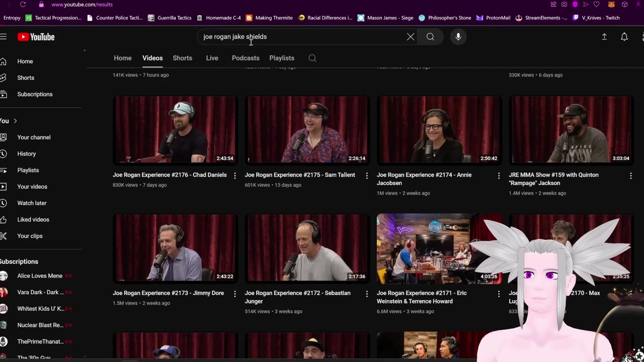Switch to the Home tab

[x=123, y=58]
